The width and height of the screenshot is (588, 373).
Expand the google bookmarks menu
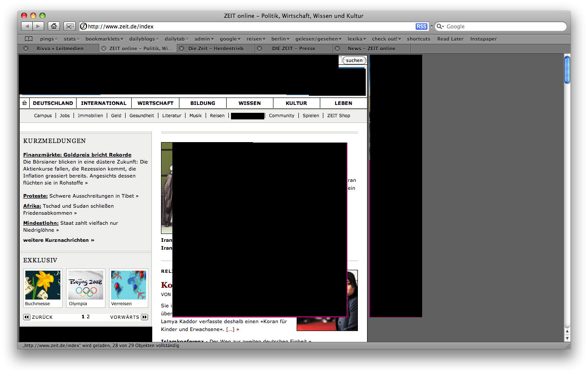[230, 39]
